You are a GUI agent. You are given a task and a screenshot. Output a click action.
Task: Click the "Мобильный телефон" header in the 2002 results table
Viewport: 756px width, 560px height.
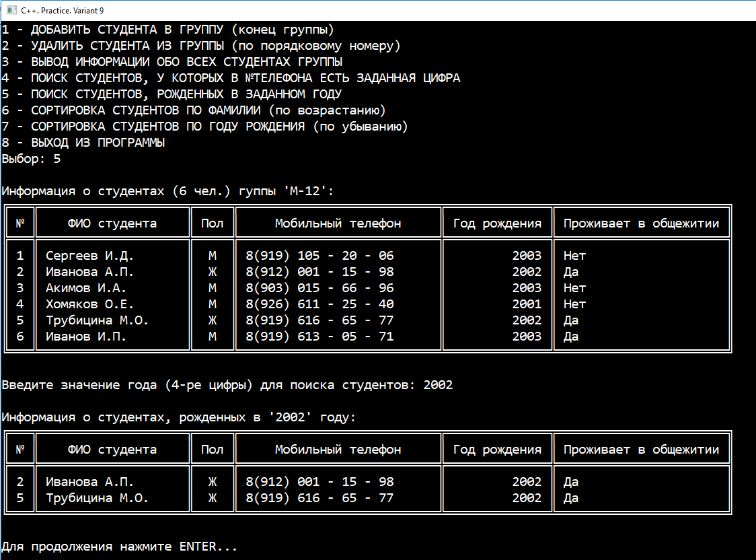point(338,450)
